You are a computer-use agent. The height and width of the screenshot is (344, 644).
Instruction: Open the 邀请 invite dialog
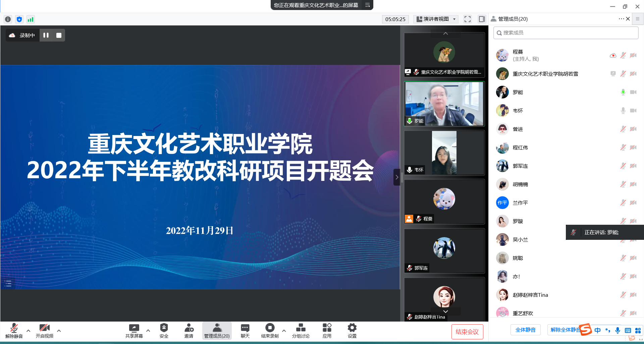coord(189,330)
